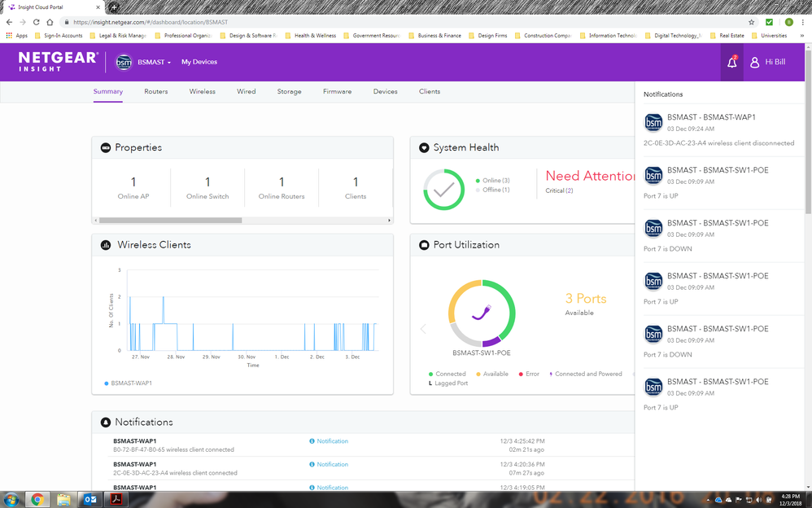Click the Online AP count tile
This screenshot has width=812, height=508.
tap(133, 189)
